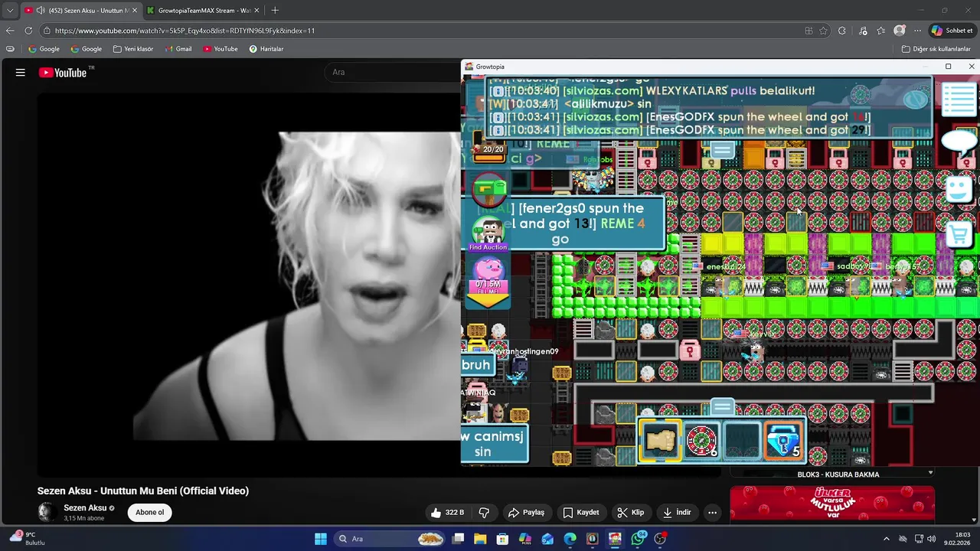Share the video via Paylaş button
This screenshot has height=551, width=980.
[x=527, y=513]
